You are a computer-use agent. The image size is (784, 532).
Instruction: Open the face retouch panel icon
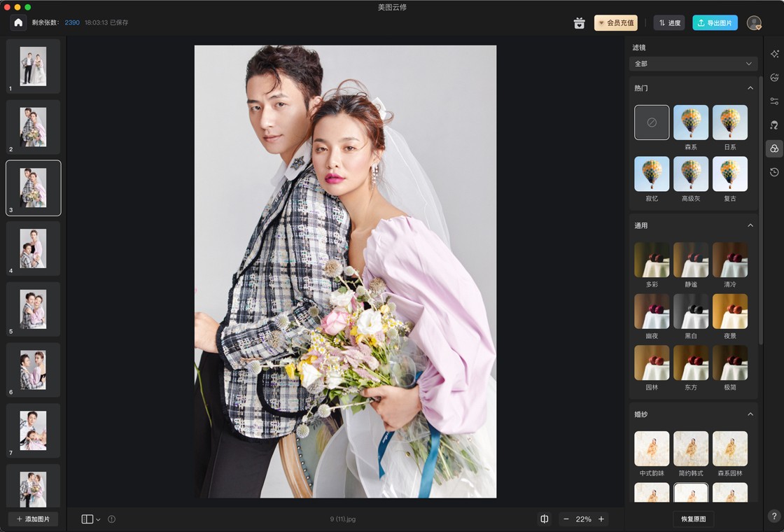(x=774, y=78)
